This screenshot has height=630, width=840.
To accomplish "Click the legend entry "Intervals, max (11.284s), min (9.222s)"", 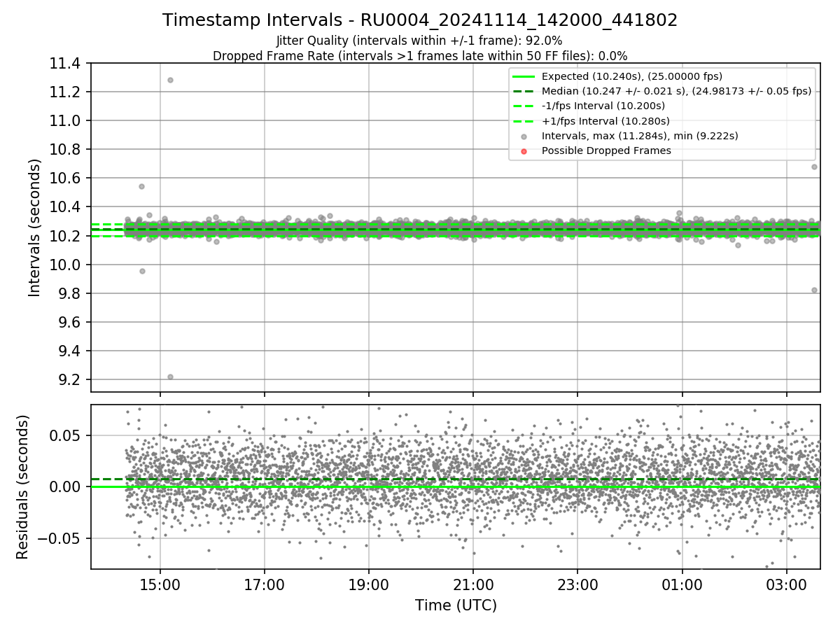I will pos(640,135).
